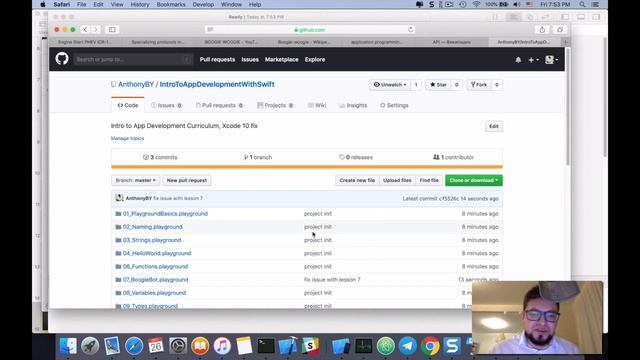This screenshot has width=640, height=360.
Task: Click New pull request button
Action: tap(187, 180)
